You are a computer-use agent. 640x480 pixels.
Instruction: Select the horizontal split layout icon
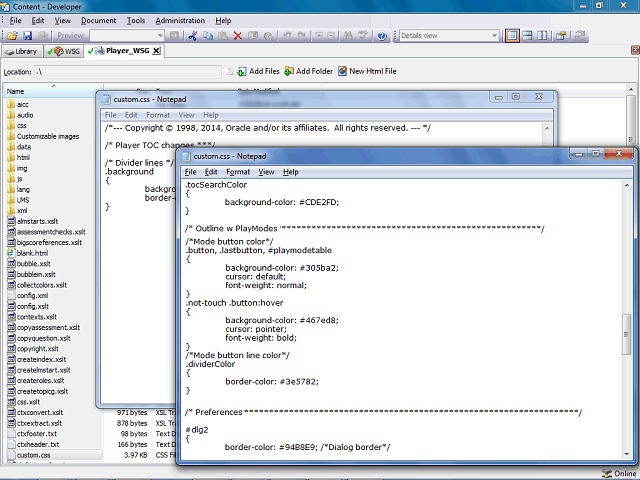[x=527, y=36]
